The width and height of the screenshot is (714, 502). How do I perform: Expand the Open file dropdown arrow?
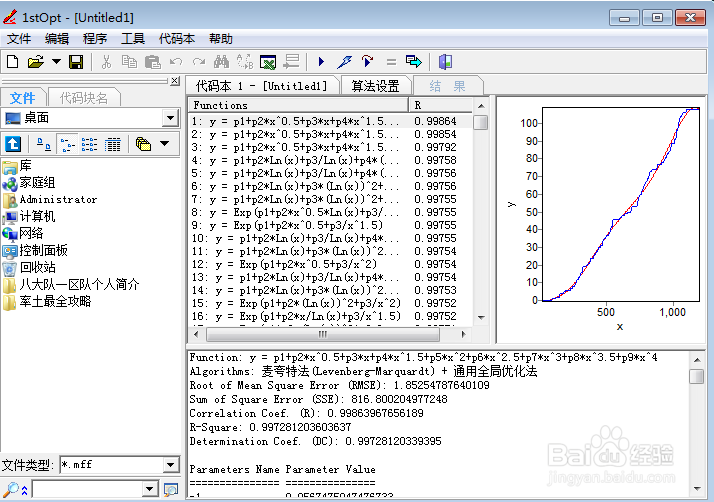56,61
